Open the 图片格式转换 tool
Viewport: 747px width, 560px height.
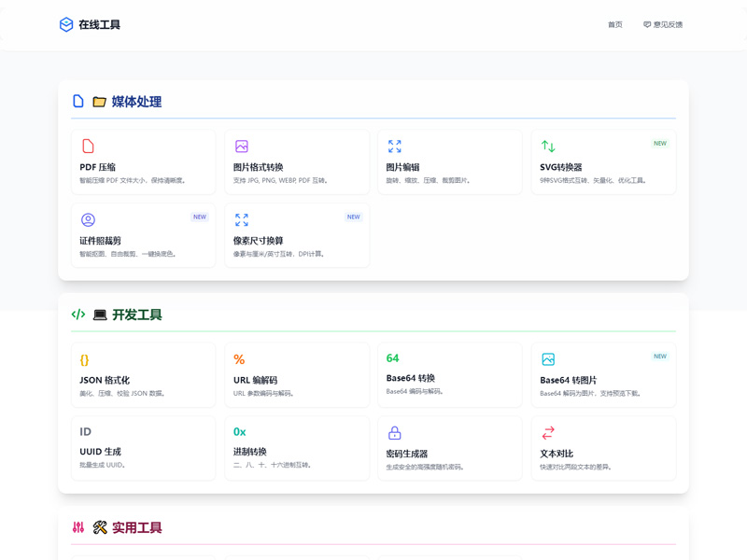[x=297, y=161]
